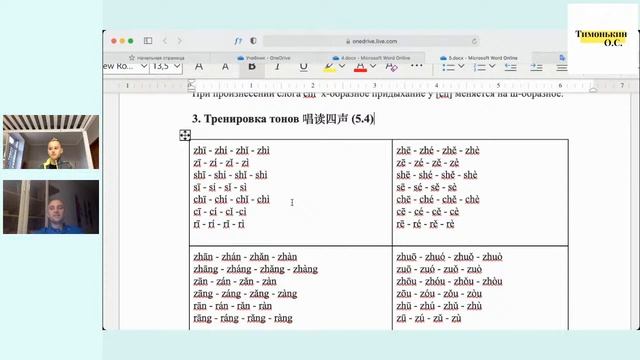
Task: Toggle Underline formatting
Action: point(303,67)
